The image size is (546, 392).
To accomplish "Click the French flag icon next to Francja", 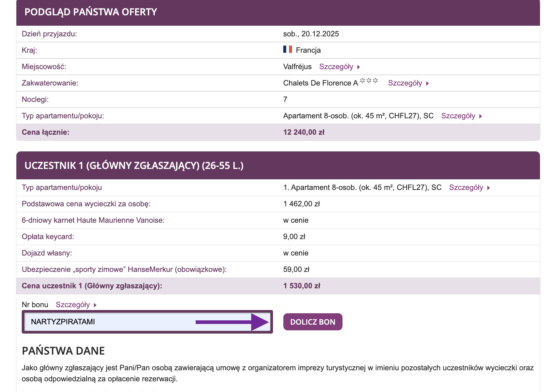I will click(288, 50).
